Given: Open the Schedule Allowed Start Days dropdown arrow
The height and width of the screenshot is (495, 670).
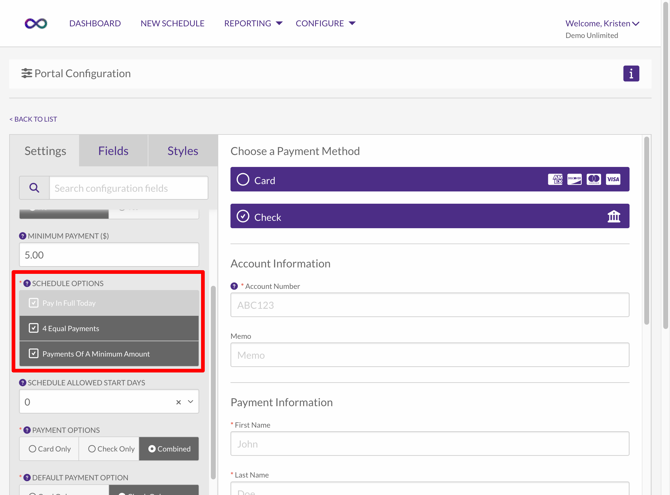Looking at the screenshot, I should tap(191, 402).
